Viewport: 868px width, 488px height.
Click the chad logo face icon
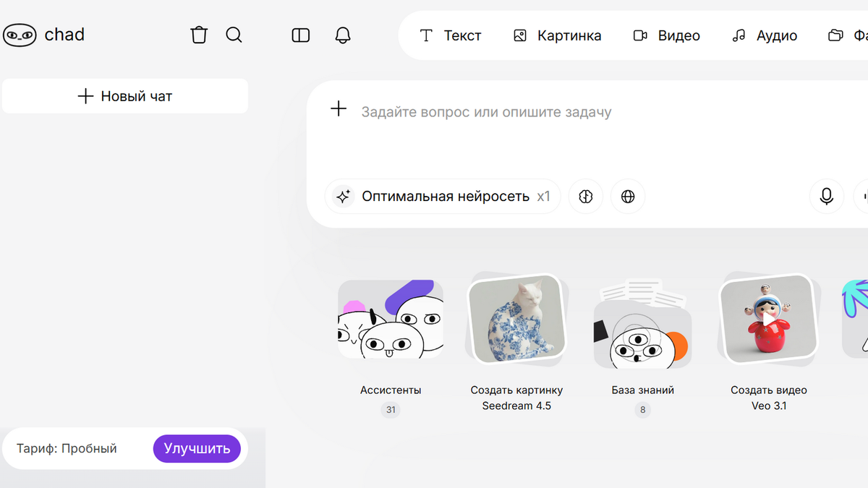click(20, 35)
